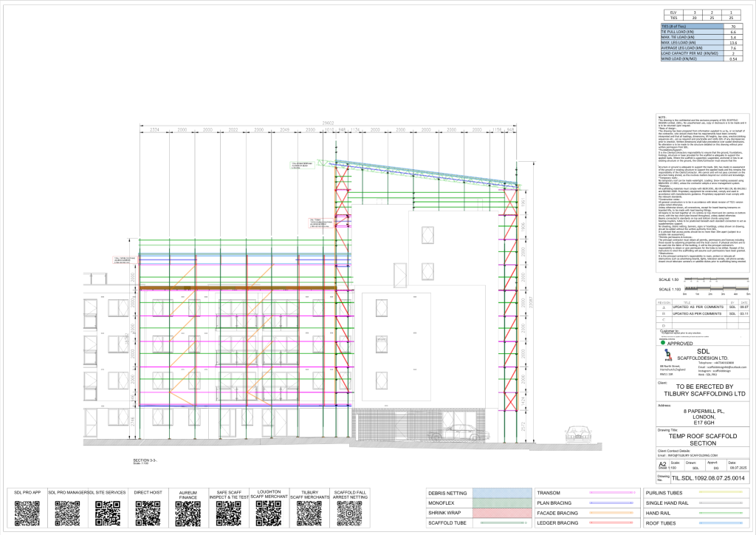The height and width of the screenshot is (535, 756).
Task: Click the SDL Scaffold Design logo
Action: pyautogui.click(x=668, y=355)
